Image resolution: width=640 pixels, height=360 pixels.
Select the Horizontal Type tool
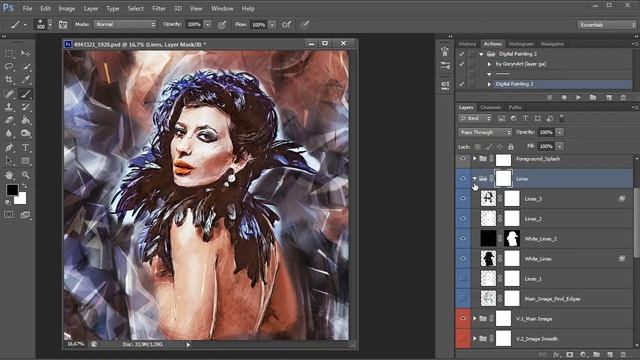coord(25,147)
